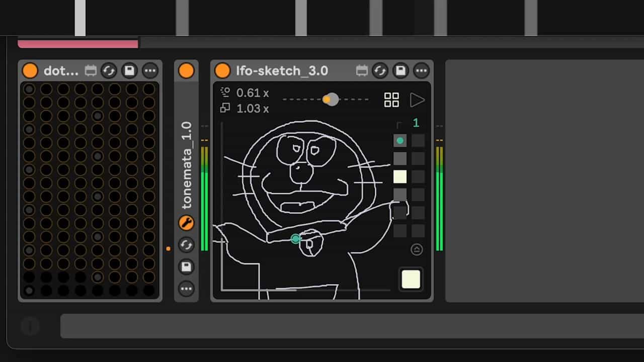
Task: Toggle tonemata_1.0 device activator
Action: [x=186, y=71]
